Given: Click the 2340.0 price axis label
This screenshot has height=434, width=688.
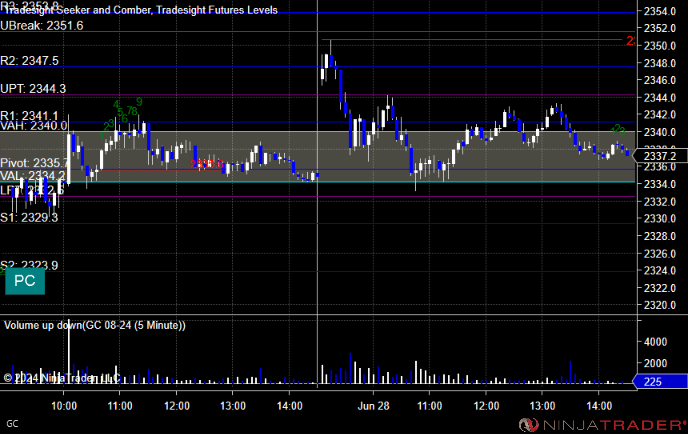Looking at the screenshot, I should (x=660, y=132).
